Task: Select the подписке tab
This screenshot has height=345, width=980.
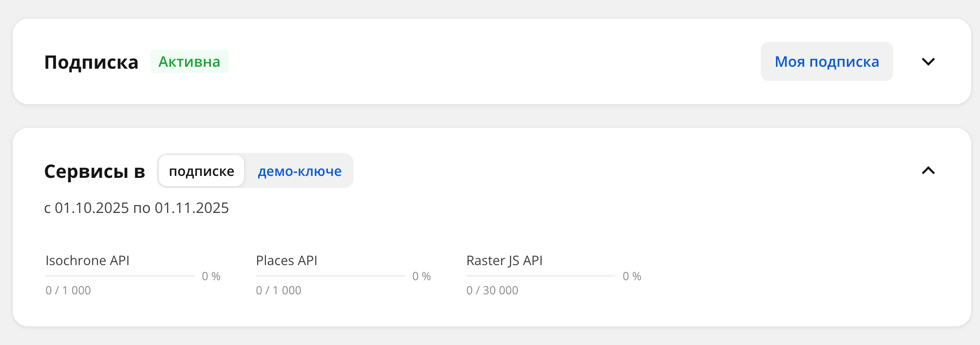Action: 201,171
